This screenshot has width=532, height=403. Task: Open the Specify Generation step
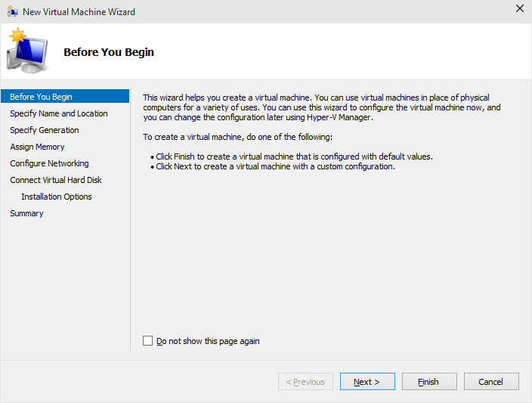point(45,130)
